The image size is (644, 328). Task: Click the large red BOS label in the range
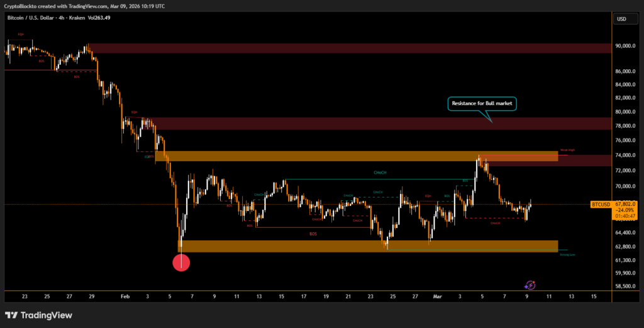[313, 234]
